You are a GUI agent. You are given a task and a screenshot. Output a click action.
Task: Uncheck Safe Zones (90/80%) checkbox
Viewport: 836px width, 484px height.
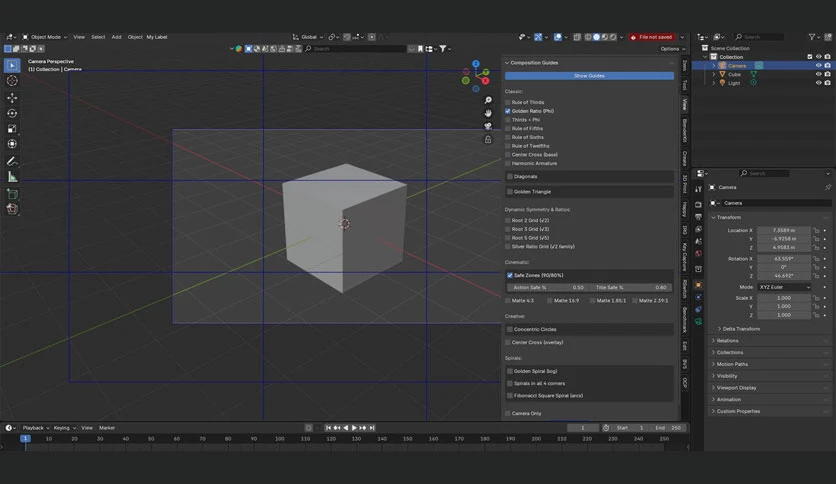click(510, 275)
